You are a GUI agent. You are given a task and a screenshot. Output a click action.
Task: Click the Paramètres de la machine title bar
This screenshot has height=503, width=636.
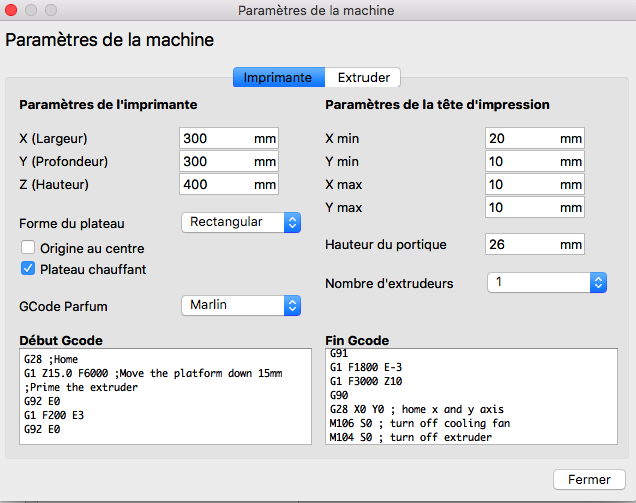coord(316,10)
